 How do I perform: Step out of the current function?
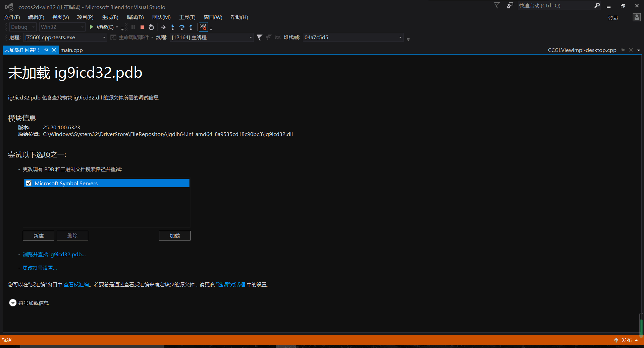point(191,27)
